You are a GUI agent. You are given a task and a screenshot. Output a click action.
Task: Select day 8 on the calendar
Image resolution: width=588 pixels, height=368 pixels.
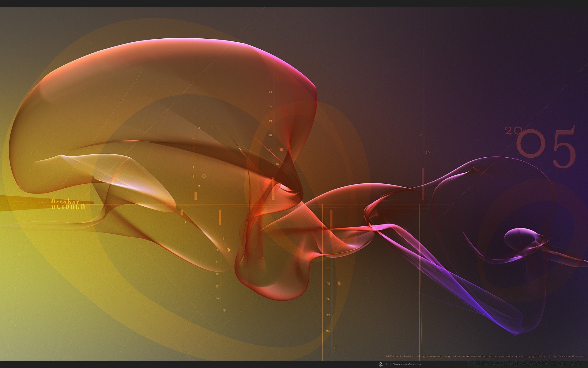pos(199,128)
